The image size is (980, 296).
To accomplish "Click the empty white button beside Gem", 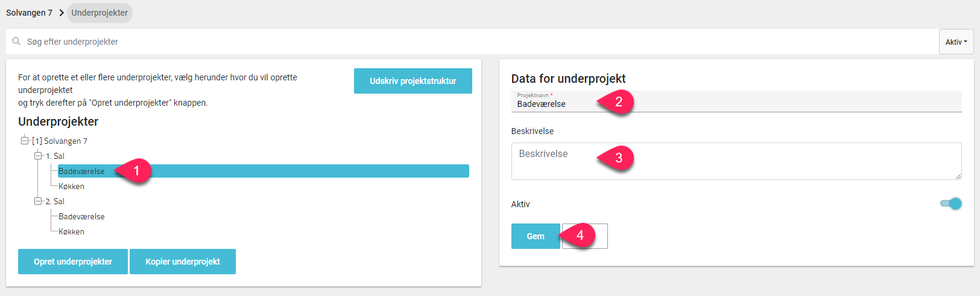I will point(585,236).
